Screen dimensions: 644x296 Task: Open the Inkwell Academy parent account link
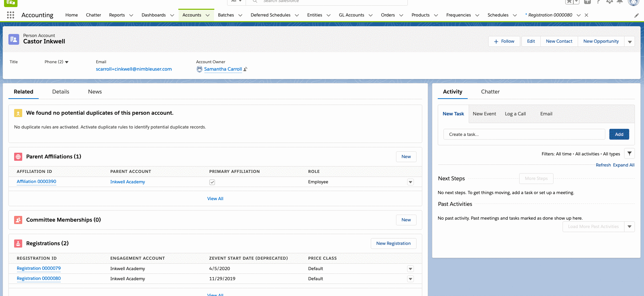point(128,182)
